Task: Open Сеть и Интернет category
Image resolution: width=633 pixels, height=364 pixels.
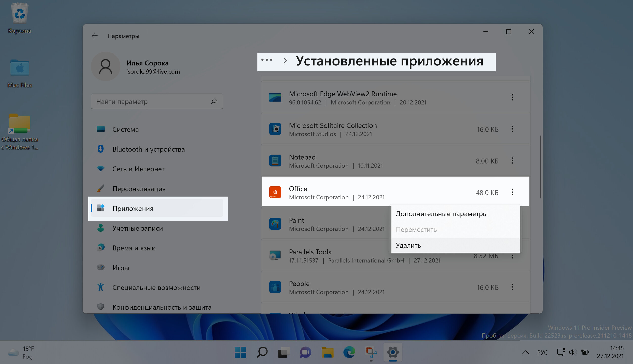Action: click(157, 169)
